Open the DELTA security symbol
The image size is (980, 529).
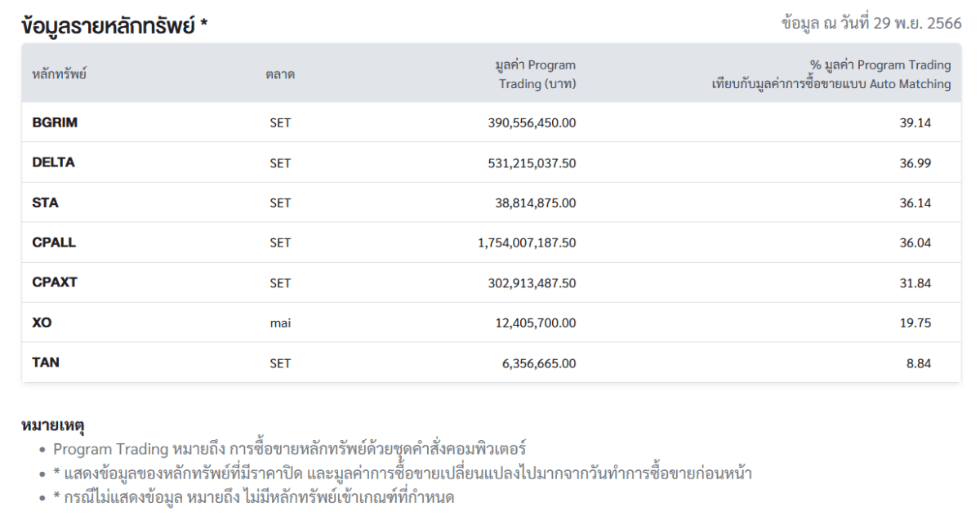pos(53,162)
